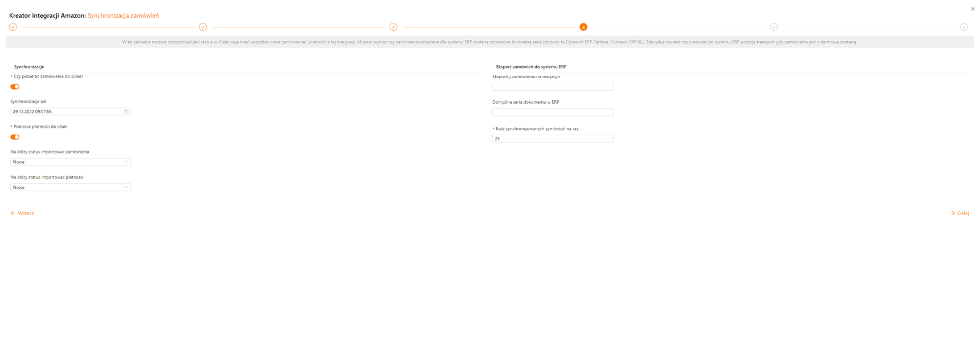This screenshot has width=980, height=356.
Task: Disable 'Pobierać płatności do xSale' switch
Action: [x=15, y=137]
